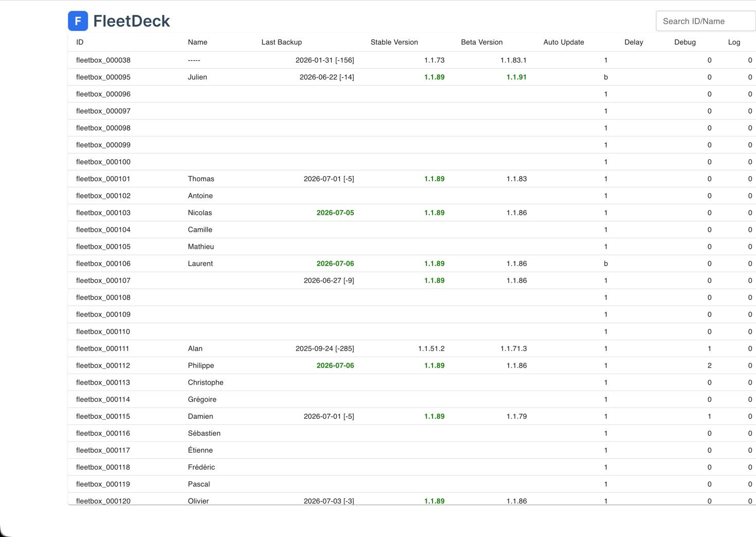Sort by the Last Backup column header
This screenshot has height=537, width=756.
tap(281, 42)
